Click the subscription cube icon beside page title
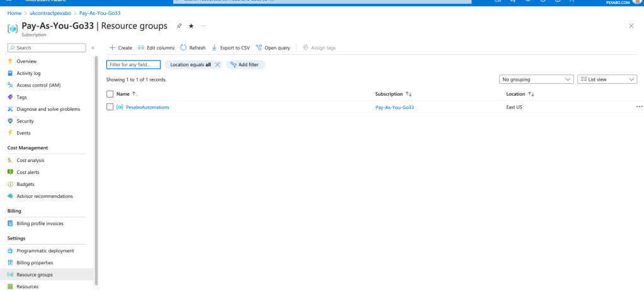Viewport: 644px width, 290px height. coord(13,29)
